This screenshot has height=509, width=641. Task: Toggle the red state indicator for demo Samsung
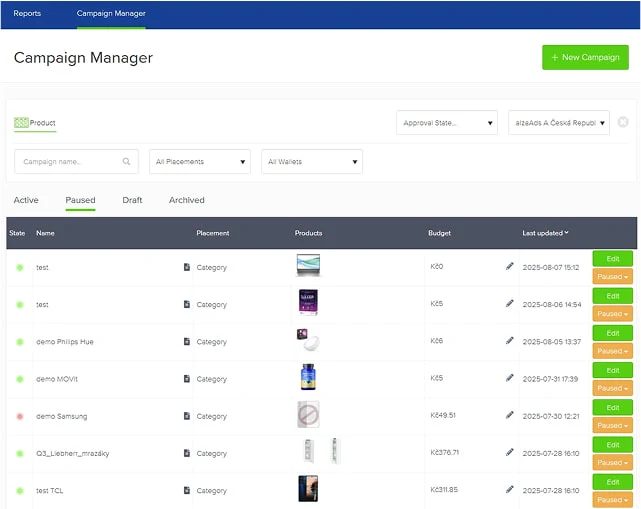click(19, 416)
